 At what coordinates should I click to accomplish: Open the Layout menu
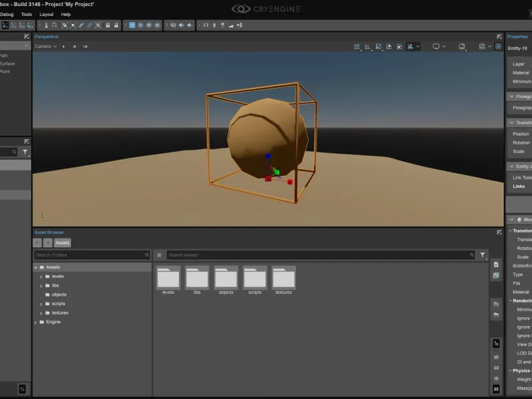click(47, 14)
